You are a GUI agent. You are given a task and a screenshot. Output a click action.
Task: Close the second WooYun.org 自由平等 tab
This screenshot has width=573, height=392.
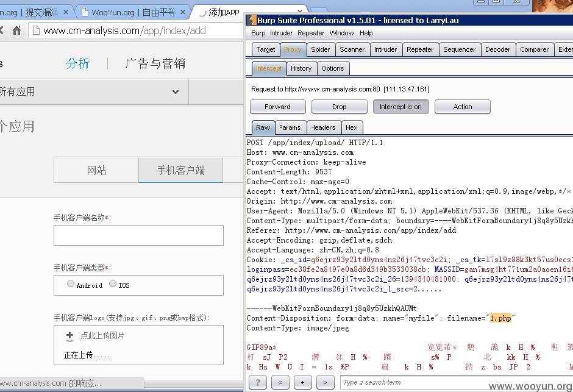click(x=183, y=12)
